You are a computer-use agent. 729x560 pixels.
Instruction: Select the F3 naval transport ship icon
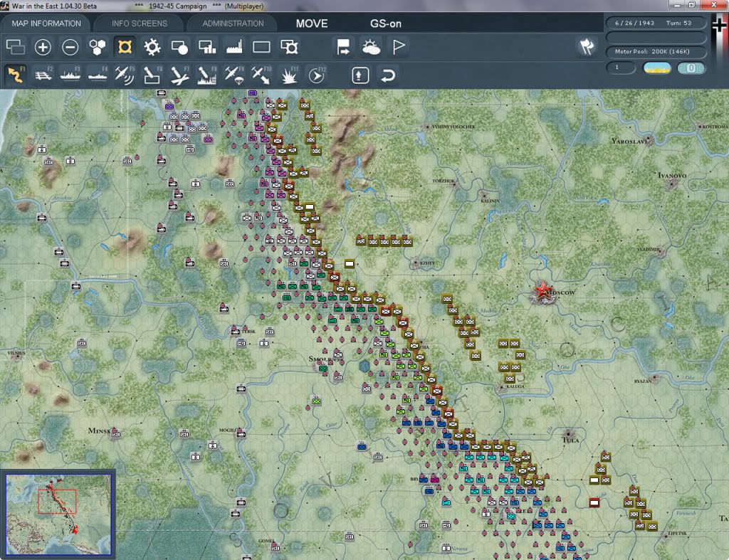(x=70, y=75)
